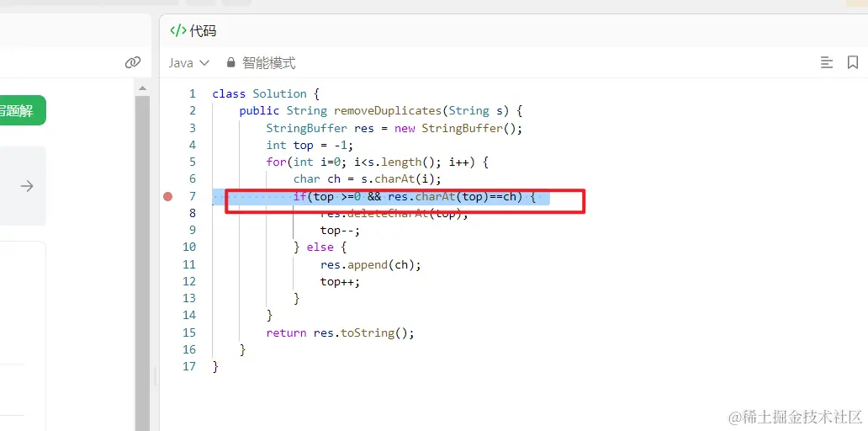Click the green 题解 button
The image size is (868, 431).
pos(21,110)
